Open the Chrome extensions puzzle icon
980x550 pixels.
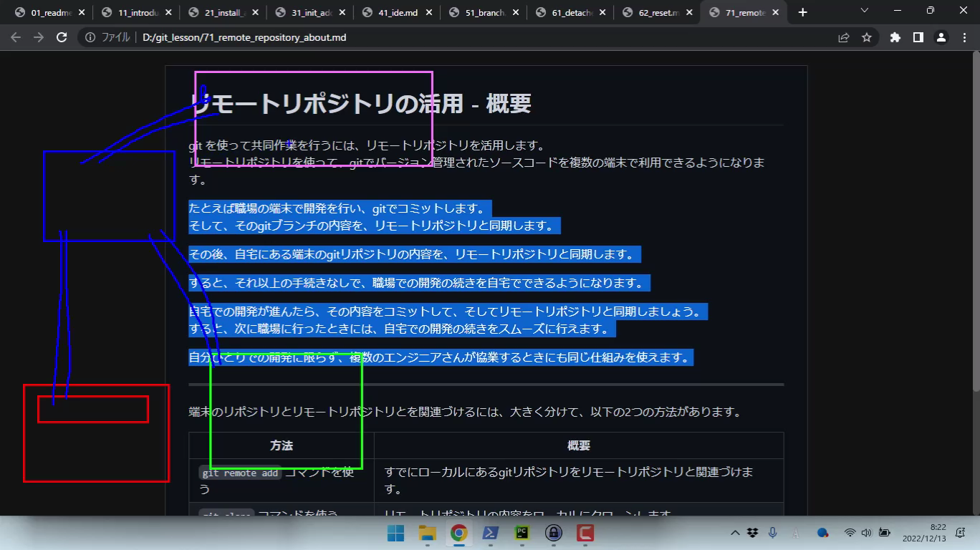pyautogui.click(x=895, y=37)
